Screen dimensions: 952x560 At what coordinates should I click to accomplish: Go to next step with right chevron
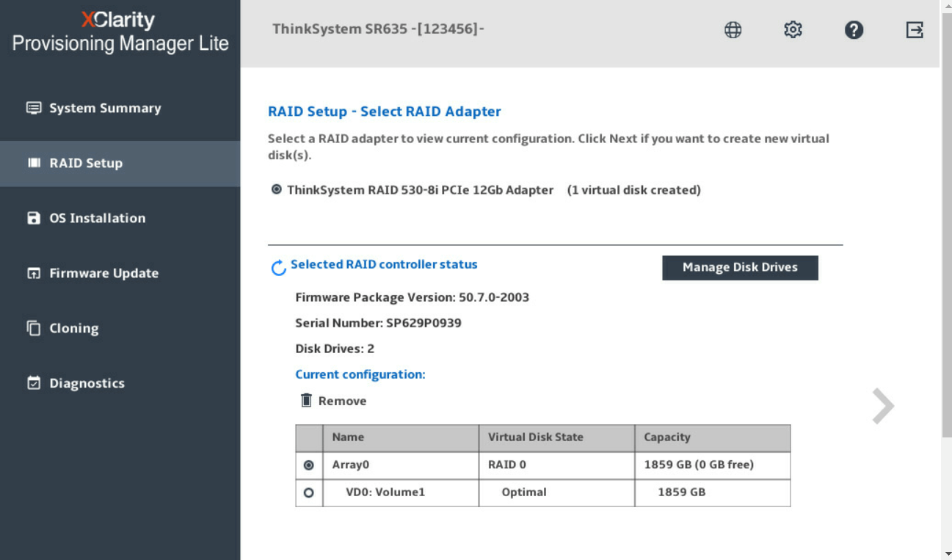[883, 406]
